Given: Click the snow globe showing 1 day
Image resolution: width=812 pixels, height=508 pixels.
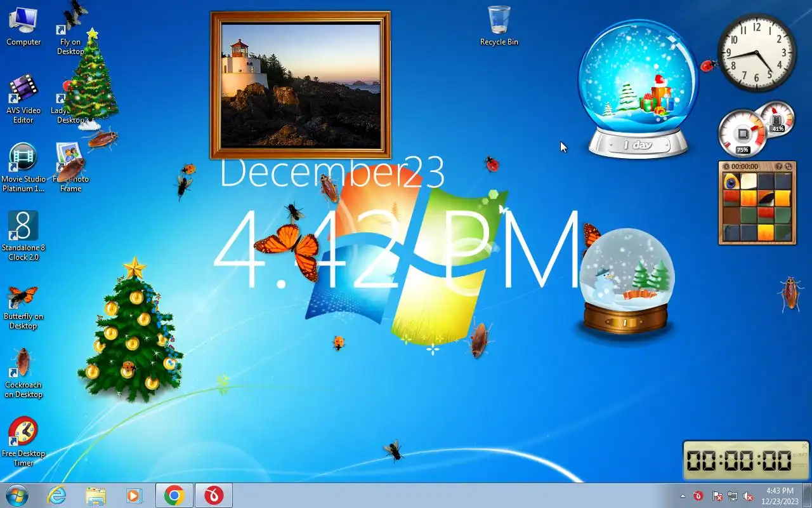Looking at the screenshot, I should 638,89.
